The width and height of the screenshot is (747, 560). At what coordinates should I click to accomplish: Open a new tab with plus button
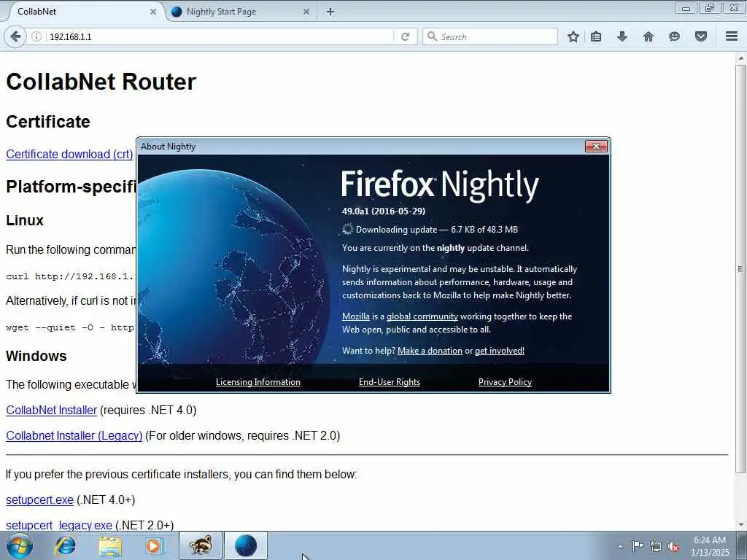[330, 12]
